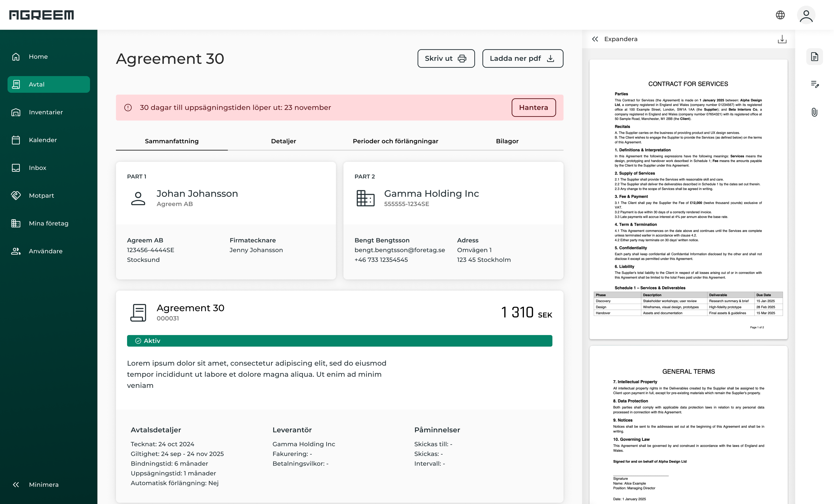The image size is (834, 504).
Task: Open the user profile avatar
Action: (x=806, y=15)
